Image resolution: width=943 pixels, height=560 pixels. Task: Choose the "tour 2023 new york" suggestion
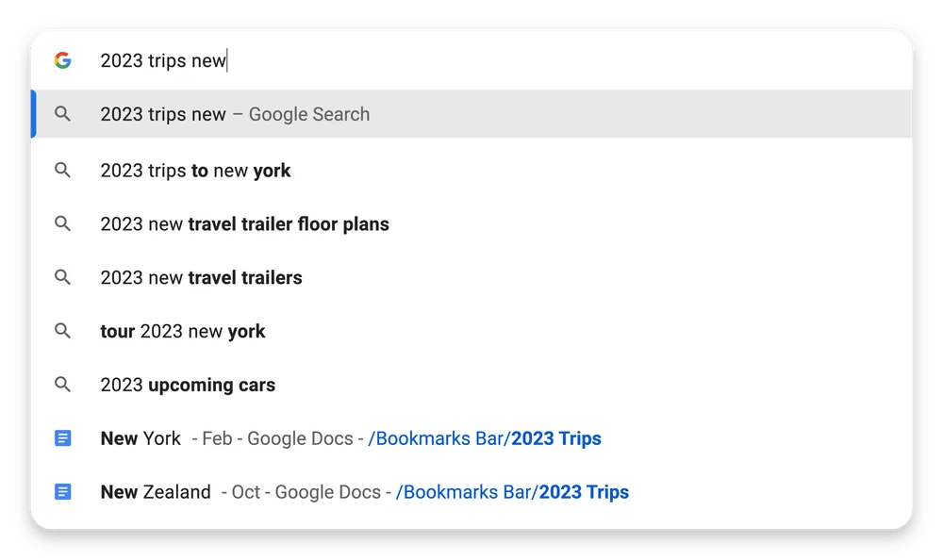coord(182,331)
